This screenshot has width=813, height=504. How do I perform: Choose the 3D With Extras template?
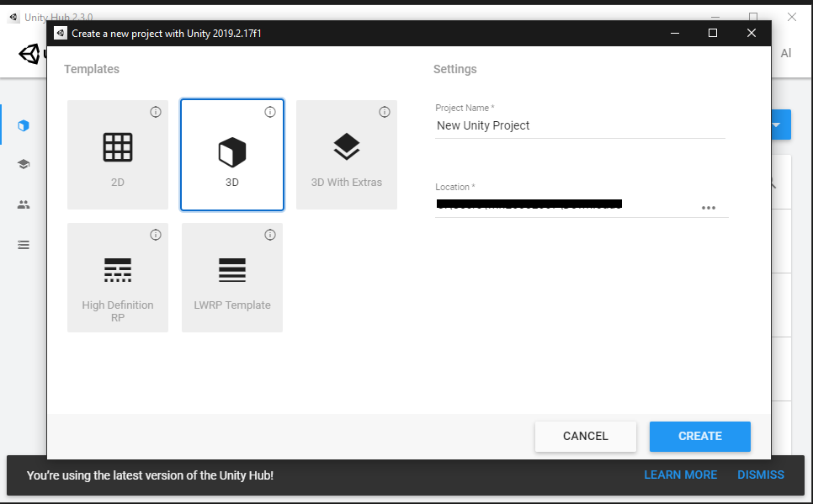(x=347, y=155)
